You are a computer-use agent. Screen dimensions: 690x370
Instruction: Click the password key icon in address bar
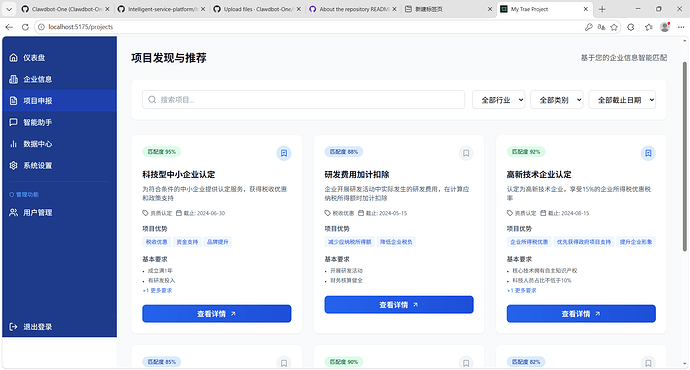589,27
